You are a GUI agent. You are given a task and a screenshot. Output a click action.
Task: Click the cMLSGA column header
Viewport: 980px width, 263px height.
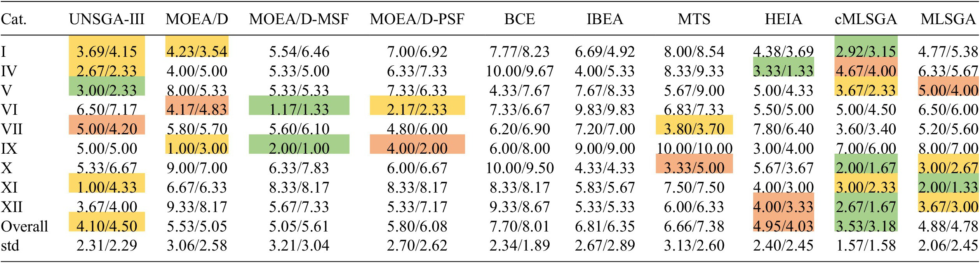coord(866,19)
